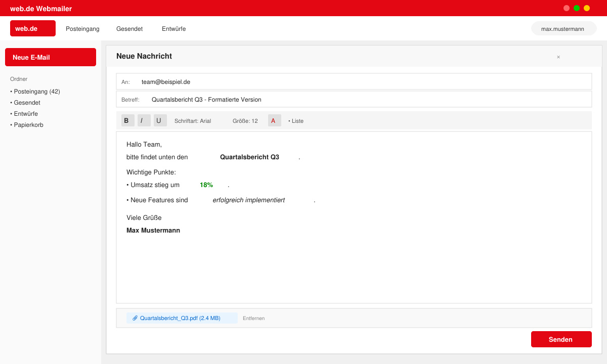607x364 pixels.
Task: Select Posteingang (42) folder in sidebar
Action: [35, 92]
